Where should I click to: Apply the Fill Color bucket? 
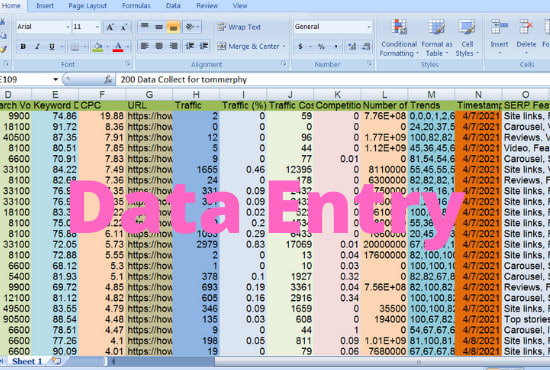coord(98,46)
